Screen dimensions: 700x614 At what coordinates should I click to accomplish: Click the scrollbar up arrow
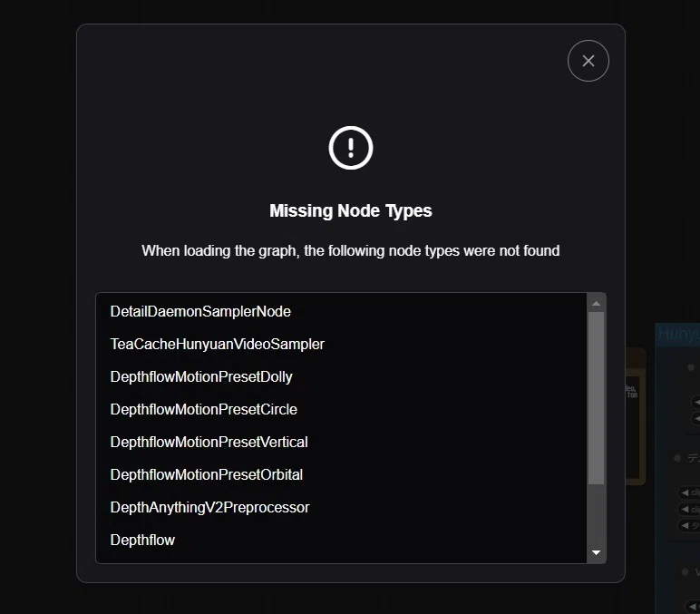[596, 304]
